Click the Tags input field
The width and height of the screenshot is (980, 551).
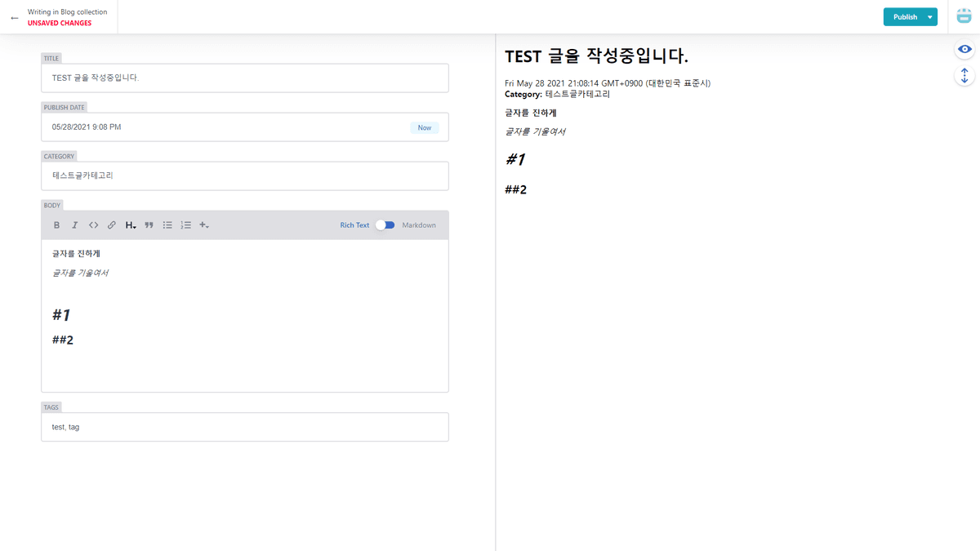[x=245, y=427]
